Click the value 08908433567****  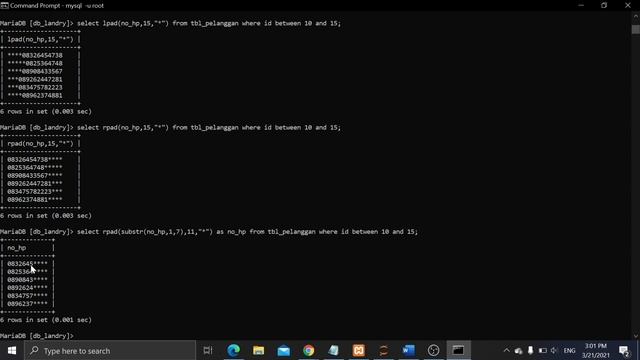pyautogui.click(x=35, y=176)
